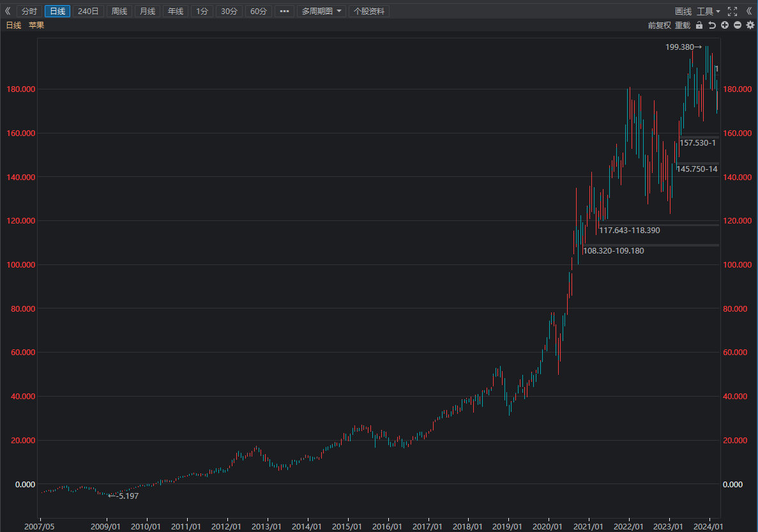Screen dimensions: 758x532
Task: Expand the 工具 tools dropdown
Action: coord(708,11)
